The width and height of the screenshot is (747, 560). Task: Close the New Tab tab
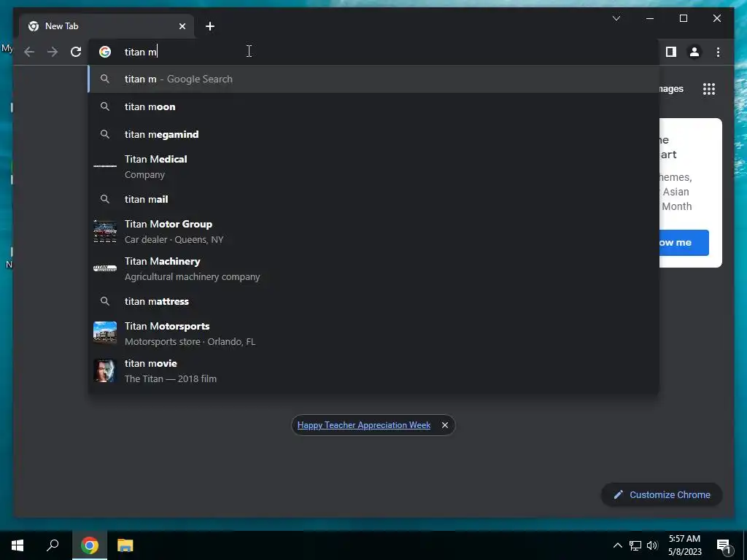(x=182, y=26)
